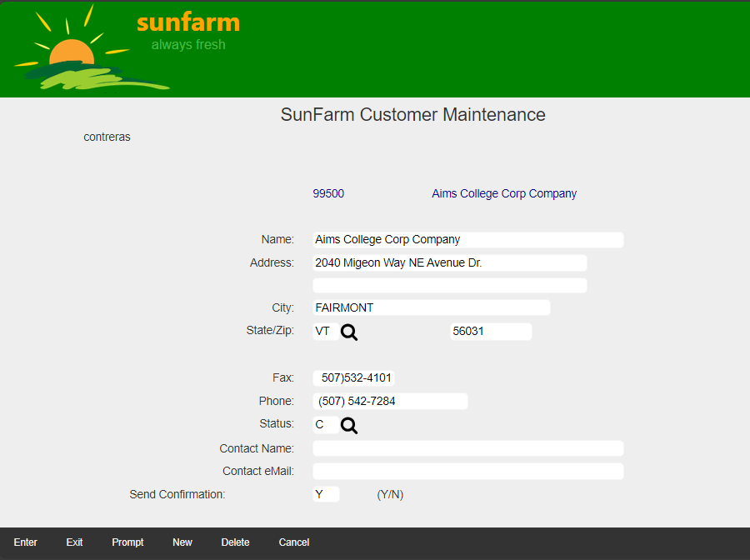Click the (Y/N) hint text
The image size is (750, 560).
click(390, 494)
